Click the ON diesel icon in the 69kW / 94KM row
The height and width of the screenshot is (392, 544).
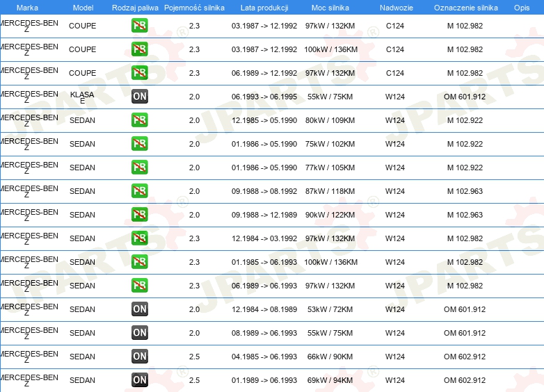coord(139,380)
